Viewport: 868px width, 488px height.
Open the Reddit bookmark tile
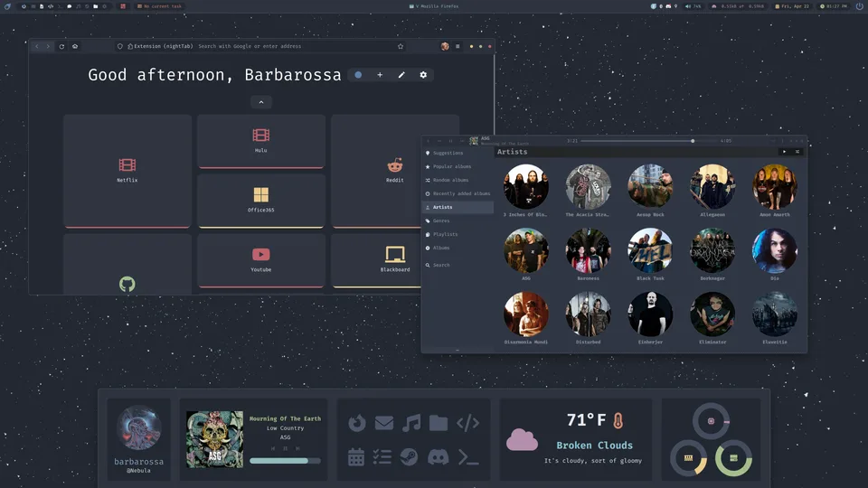[x=395, y=171]
